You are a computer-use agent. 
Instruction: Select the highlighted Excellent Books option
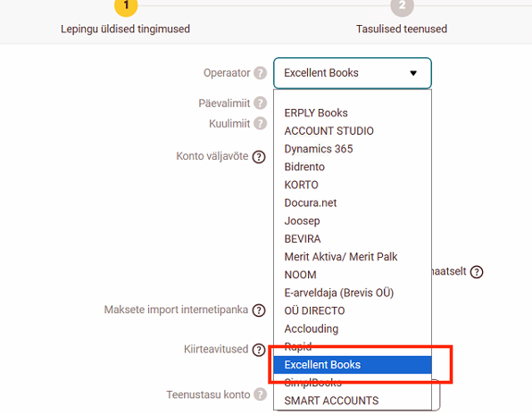(x=353, y=365)
